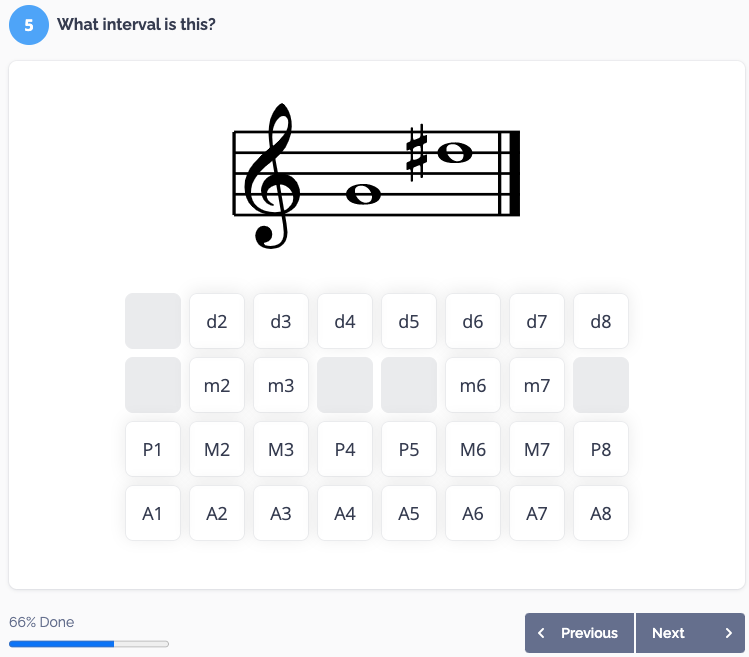Pick the P8 perfect octave option
The image size is (749, 657).
(x=601, y=449)
